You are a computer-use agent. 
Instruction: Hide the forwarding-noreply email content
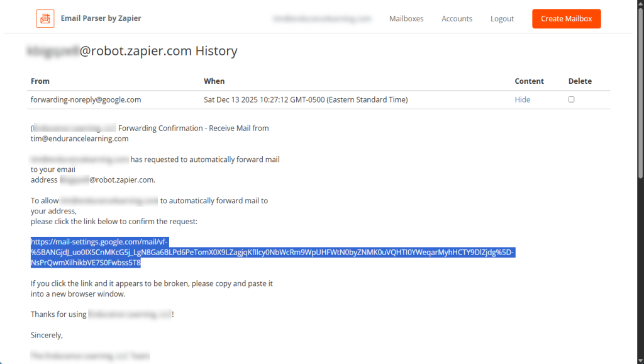coord(523,100)
